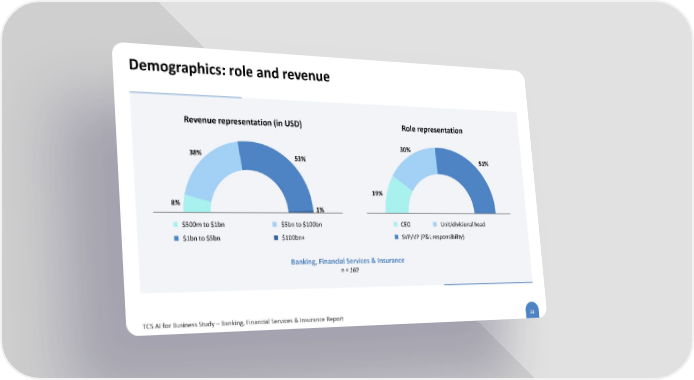The height and width of the screenshot is (380, 694).
Task: Select the $100bn+ legend swatch
Action: 276,238
